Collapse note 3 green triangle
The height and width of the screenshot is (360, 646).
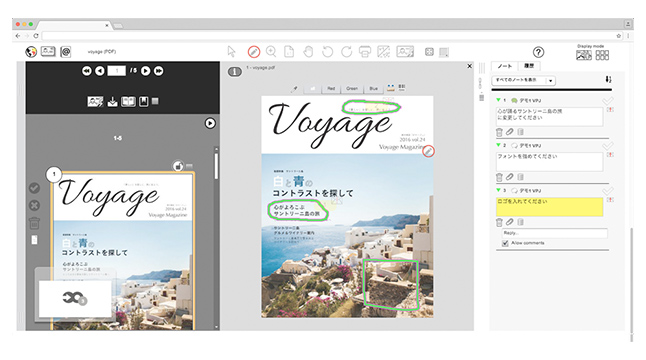pos(498,190)
